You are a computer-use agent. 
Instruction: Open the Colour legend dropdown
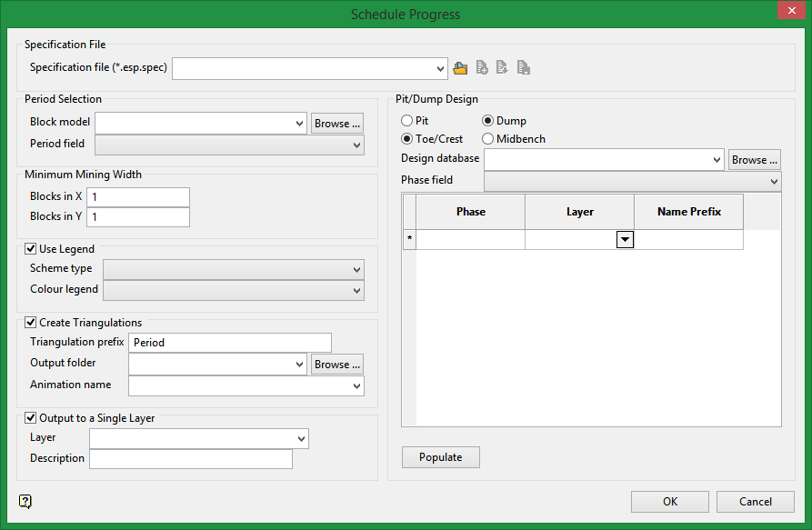[356, 291]
